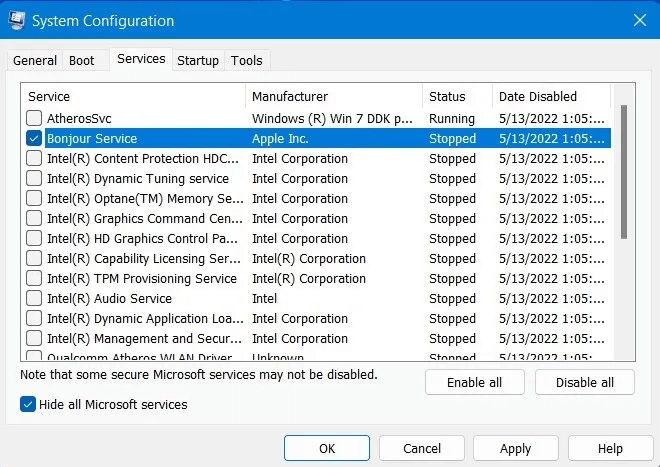Click the services list vertical scrollbar

point(624,170)
